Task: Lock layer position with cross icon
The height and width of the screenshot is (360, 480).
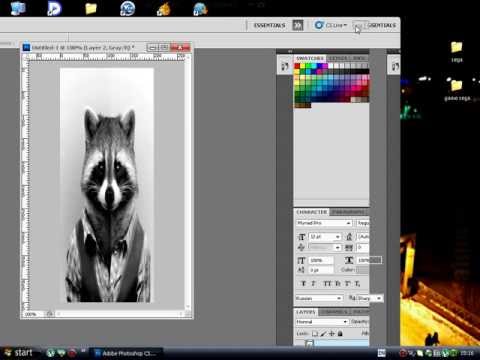Action: click(332, 333)
